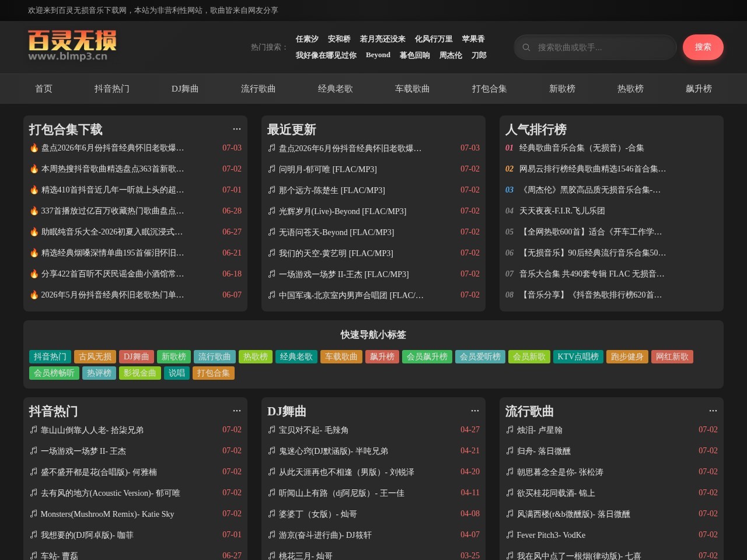Open 经典歌曲音乐合集（无损音）-合集 entry
The height and width of the screenshot is (560, 747).
[582, 148]
